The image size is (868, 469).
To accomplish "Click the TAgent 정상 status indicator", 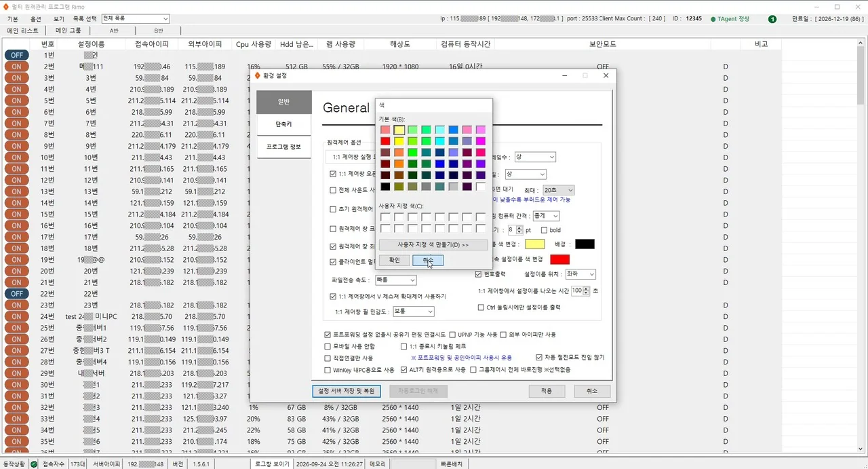I will click(730, 19).
